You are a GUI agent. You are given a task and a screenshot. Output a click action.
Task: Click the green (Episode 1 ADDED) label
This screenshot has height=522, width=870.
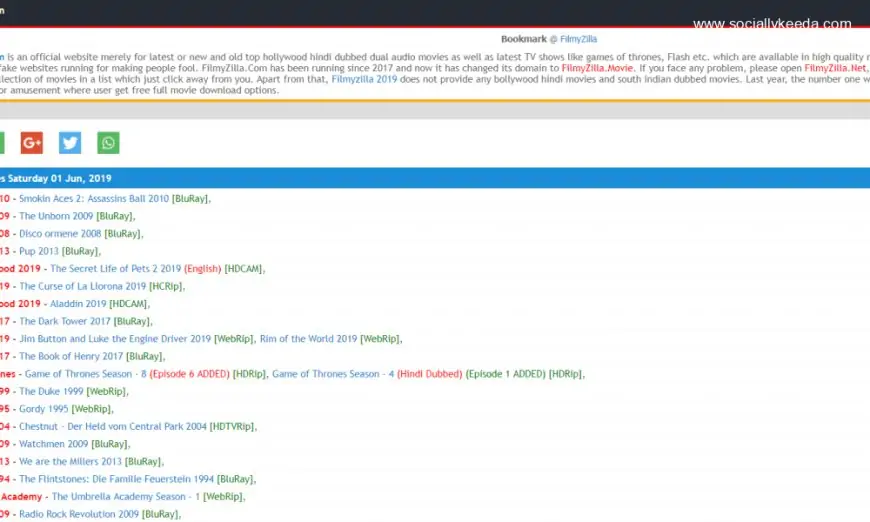505,374
